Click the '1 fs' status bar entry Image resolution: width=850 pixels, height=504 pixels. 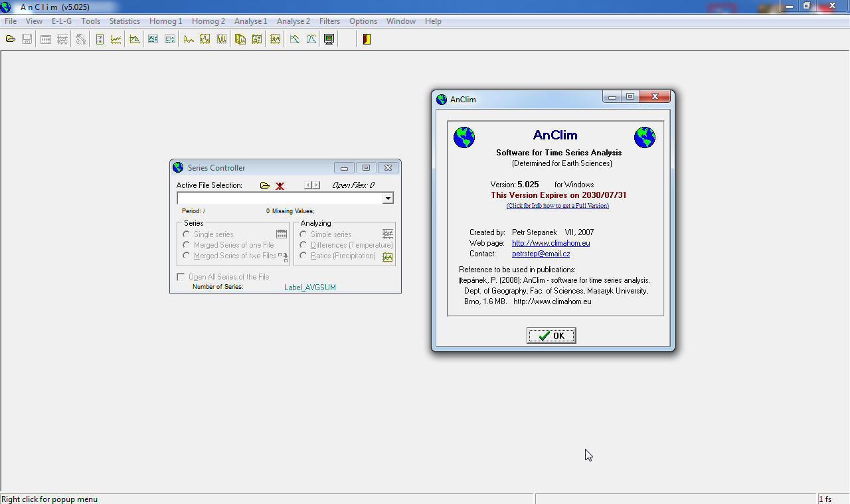click(825, 499)
